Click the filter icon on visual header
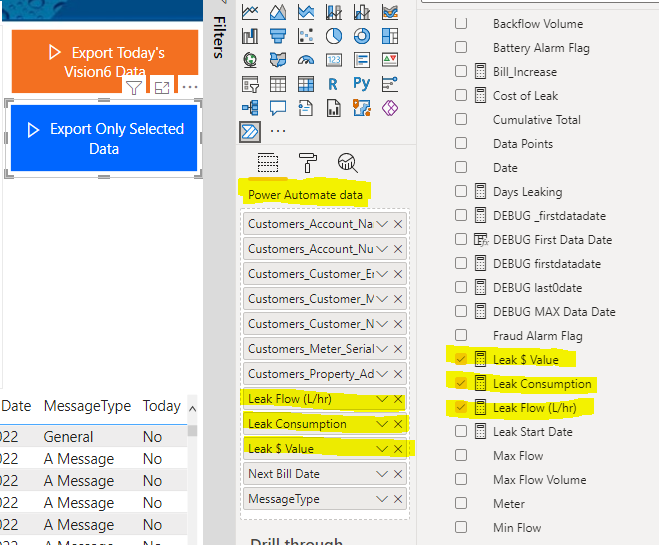This screenshot has height=545, width=659. (x=134, y=87)
